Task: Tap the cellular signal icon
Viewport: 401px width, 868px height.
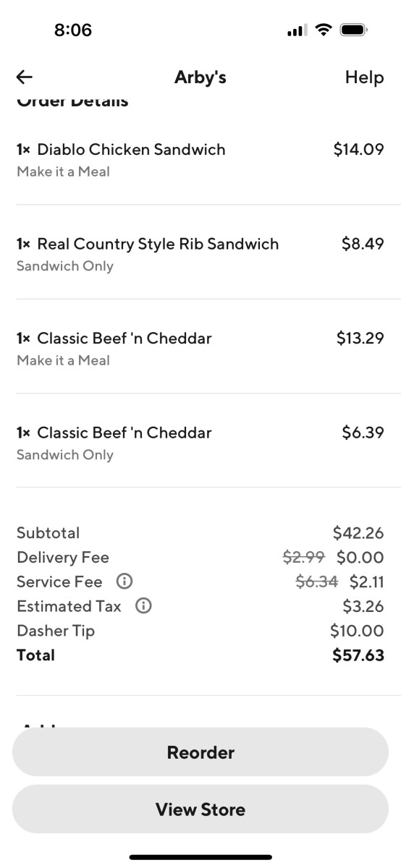Action: 297,30
